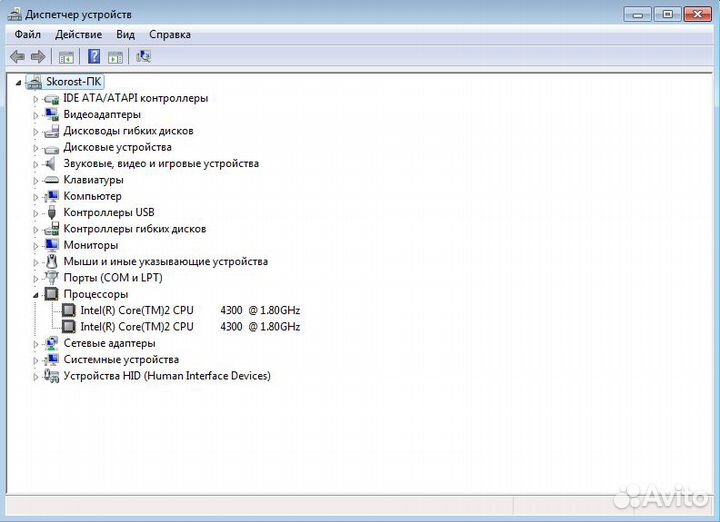
Task: Select the first Intel Core 2 CPU icon
Action: (x=69, y=310)
